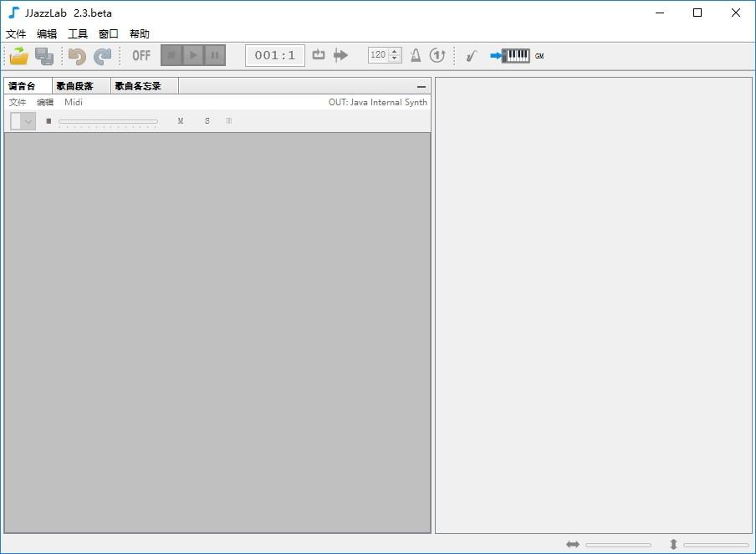Viewport: 756px width, 554px height.
Task: Maximize the JJazzLab window
Action: click(697, 13)
